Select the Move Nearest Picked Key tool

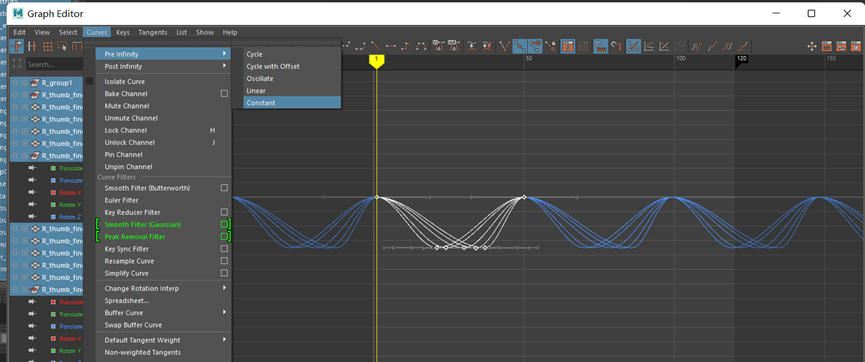pyautogui.click(x=17, y=46)
